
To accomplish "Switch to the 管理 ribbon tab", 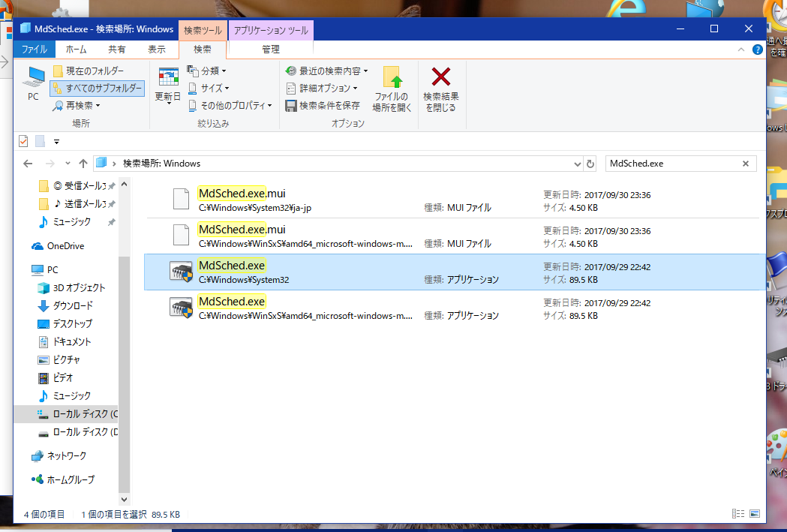I will (x=271, y=50).
